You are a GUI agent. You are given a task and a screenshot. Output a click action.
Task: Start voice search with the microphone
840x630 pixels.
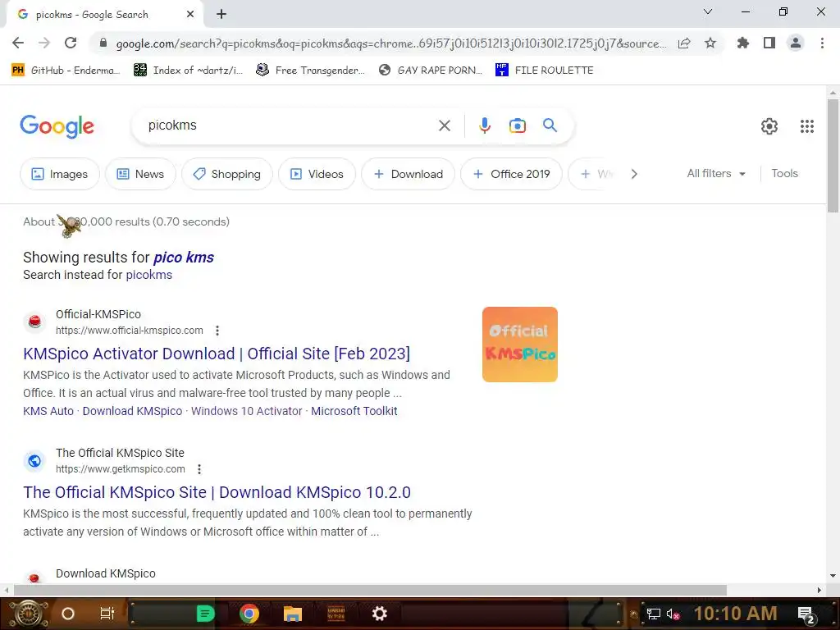pos(484,126)
